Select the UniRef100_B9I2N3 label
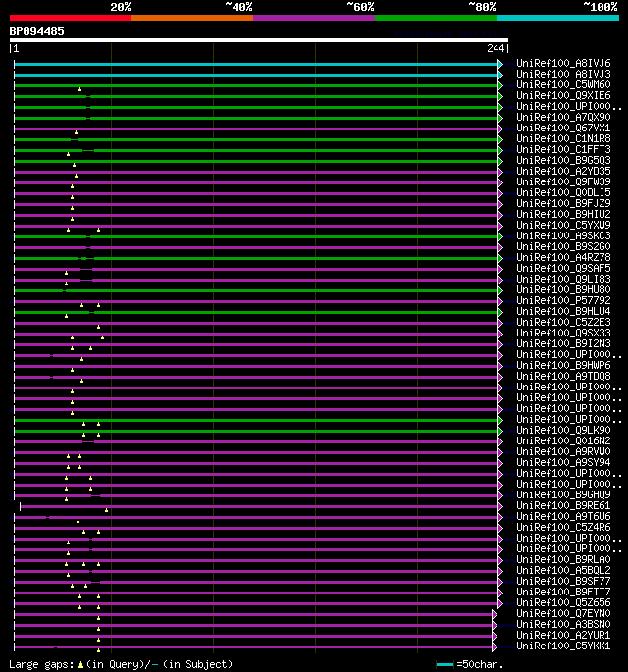The height and width of the screenshot is (672, 628). [563, 343]
